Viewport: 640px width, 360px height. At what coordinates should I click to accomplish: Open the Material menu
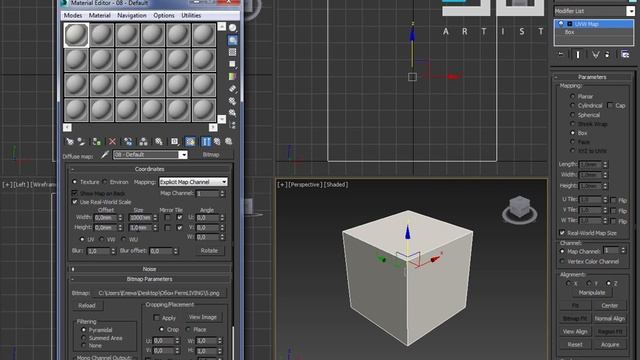pos(100,16)
